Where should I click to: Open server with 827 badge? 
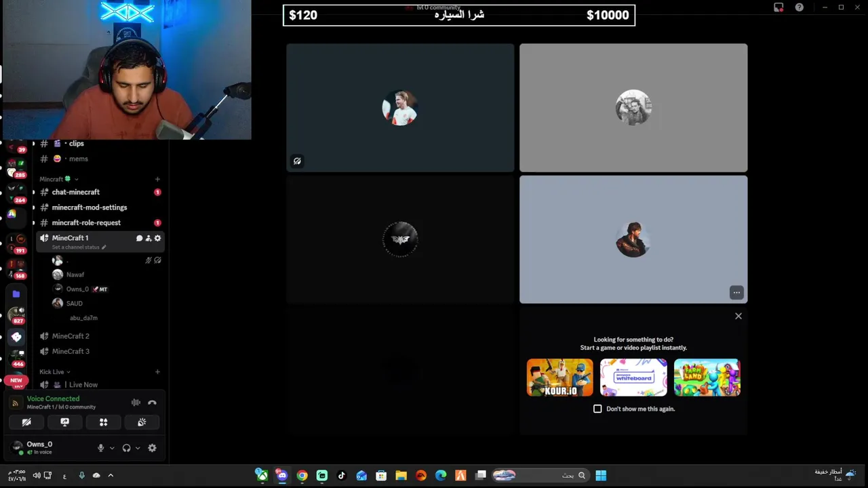(16, 315)
